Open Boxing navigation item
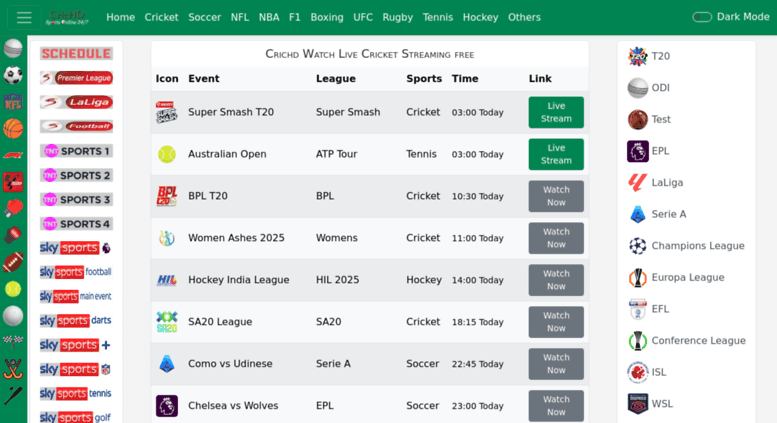 pyautogui.click(x=327, y=17)
